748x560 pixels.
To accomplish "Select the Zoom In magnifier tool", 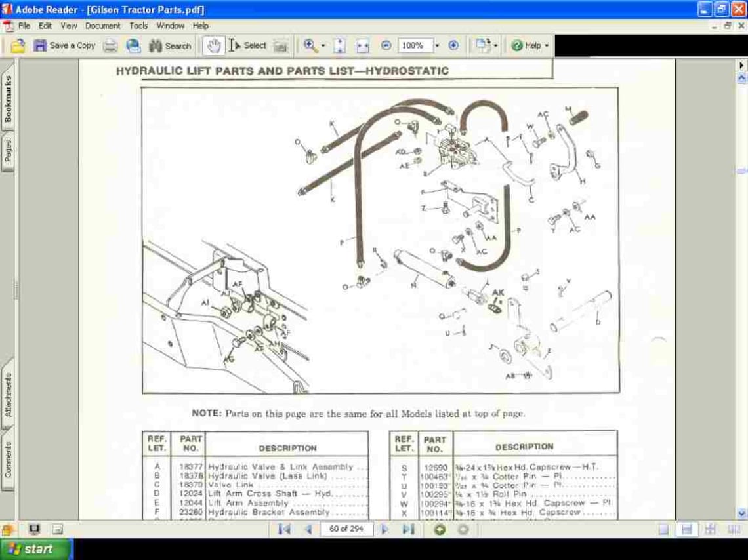I will point(310,46).
